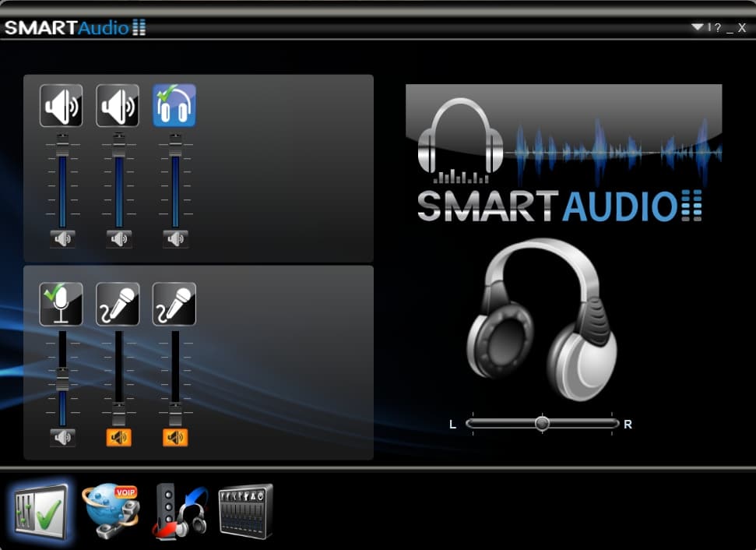Open the title bar dropdown arrow menu
756x550 pixels.
[697, 27]
